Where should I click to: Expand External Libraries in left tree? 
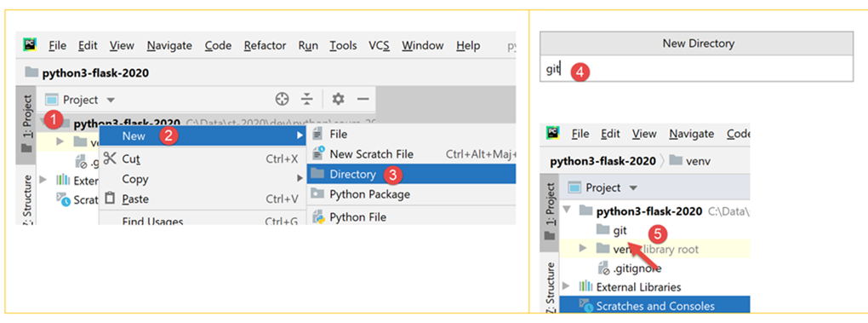[43, 180]
